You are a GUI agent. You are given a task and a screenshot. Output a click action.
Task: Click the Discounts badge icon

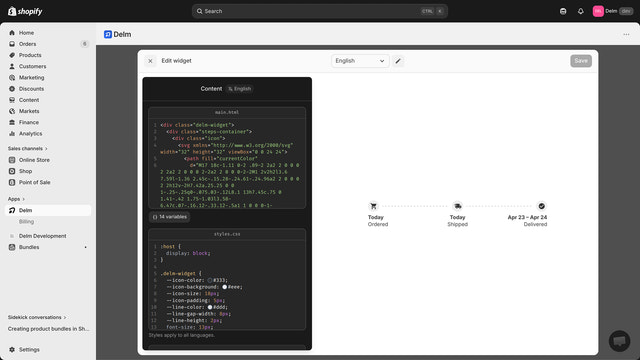12,89
